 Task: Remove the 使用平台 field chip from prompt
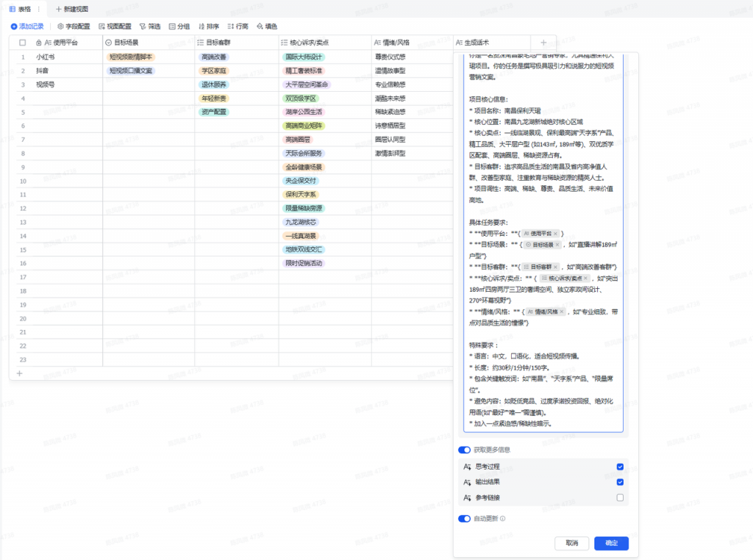(x=555, y=234)
